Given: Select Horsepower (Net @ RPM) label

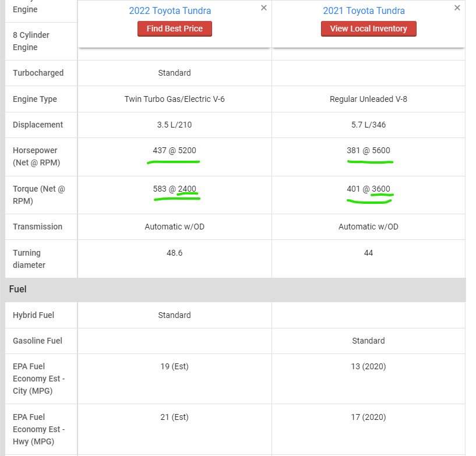Looking at the screenshot, I should [37, 157].
